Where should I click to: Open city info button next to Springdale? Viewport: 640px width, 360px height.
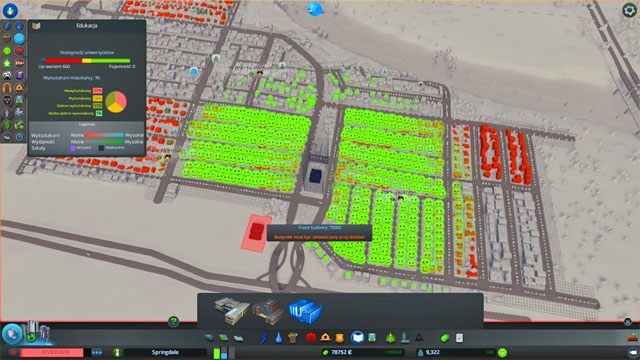(117, 352)
